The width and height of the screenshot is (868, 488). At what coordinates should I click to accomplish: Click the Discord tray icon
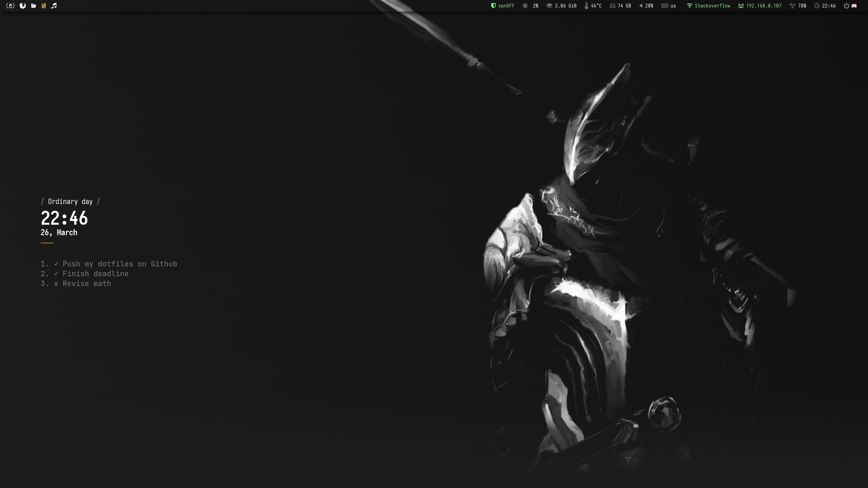[x=854, y=6]
